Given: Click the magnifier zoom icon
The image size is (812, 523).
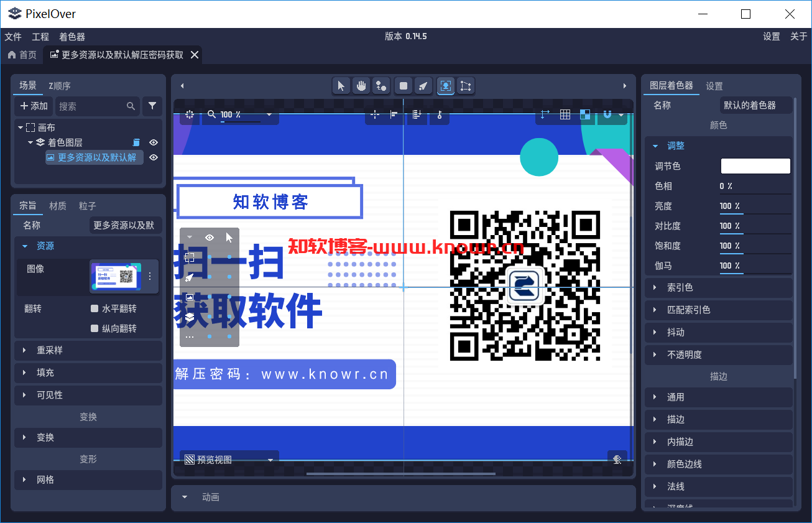Looking at the screenshot, I should pos(212,114).
